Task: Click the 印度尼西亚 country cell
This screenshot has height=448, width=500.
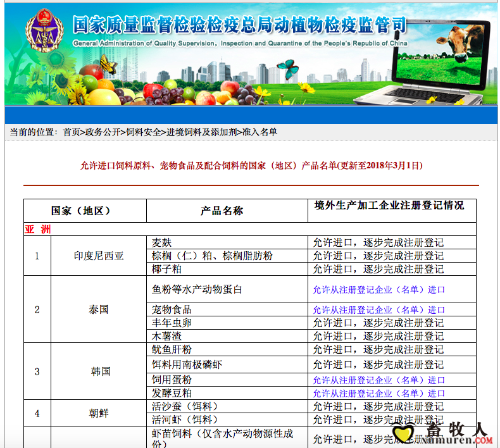Action: [x=99, y=256]
